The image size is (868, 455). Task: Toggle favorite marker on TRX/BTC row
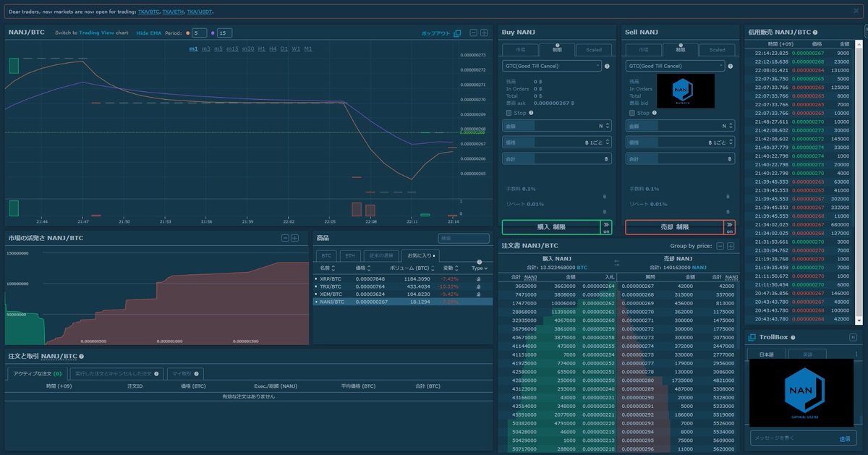tap(315, 286)
